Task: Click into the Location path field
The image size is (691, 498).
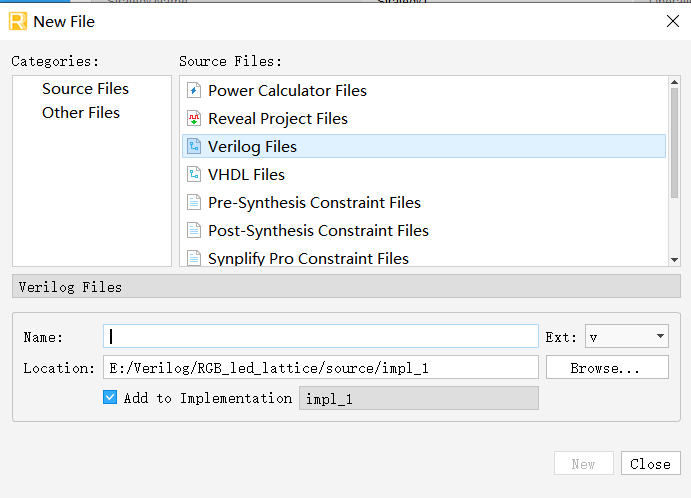Action: point(320,368)
